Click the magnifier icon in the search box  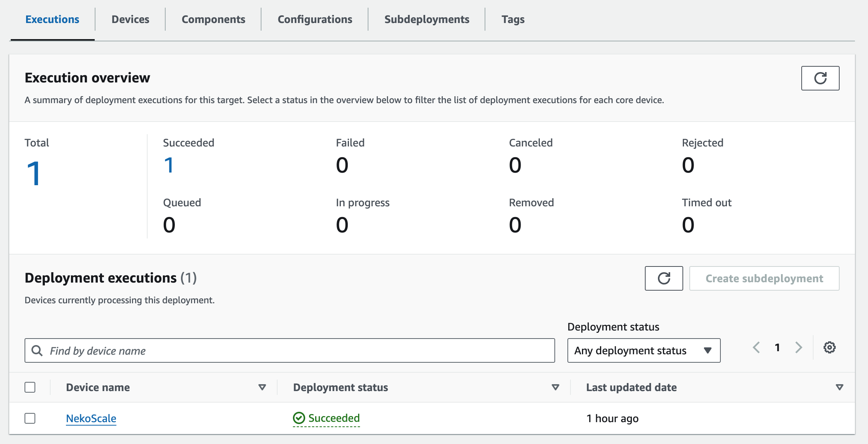click(37, 350)
